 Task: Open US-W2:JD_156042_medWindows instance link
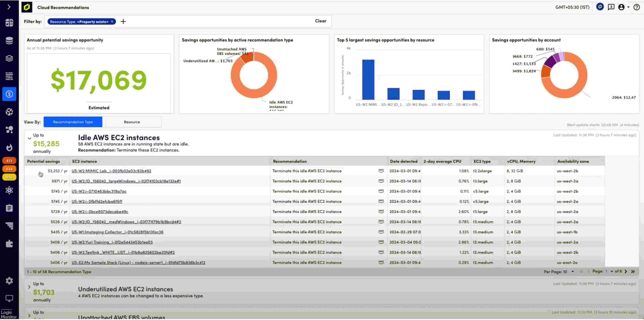coord(126,222)
